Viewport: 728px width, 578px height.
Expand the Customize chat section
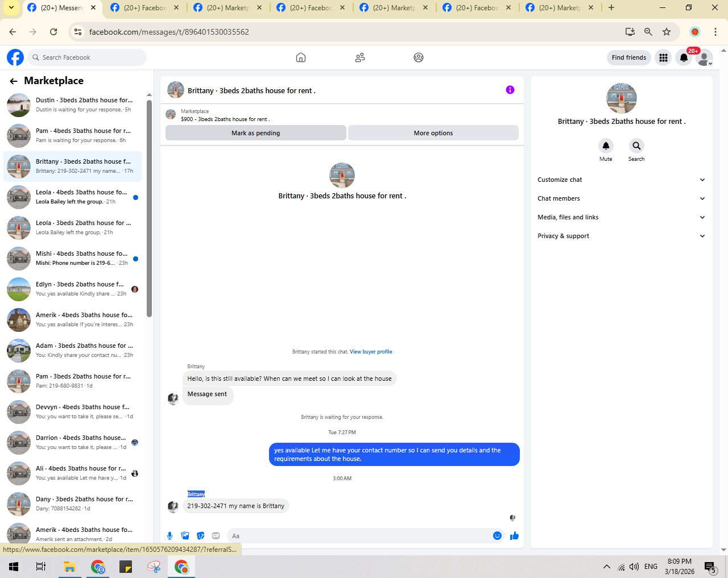(621, 180)
